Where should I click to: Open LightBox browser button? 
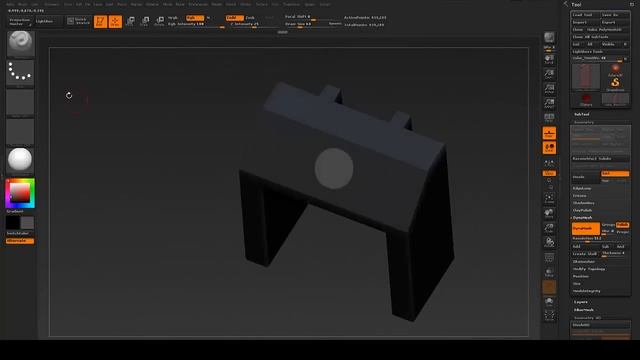(48, 21)
